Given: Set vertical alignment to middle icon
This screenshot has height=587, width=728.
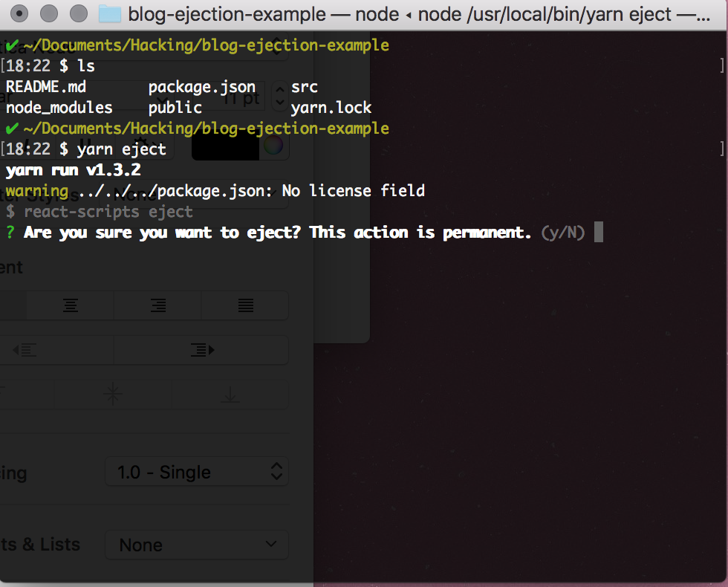Looking at the screenshot, I should [x=113, y=395].
